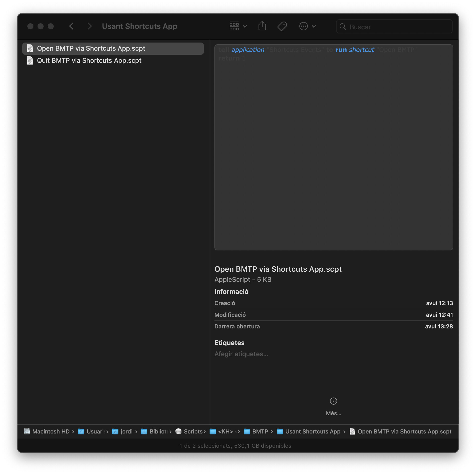Click the Etiquetes section heading
The width and height of the screenshot is (476, 474).
[229, 343]
